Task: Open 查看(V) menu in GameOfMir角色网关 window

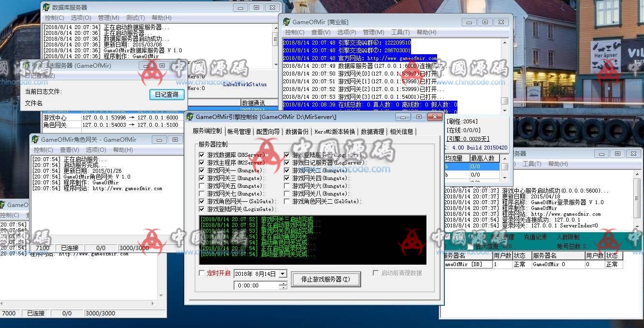Action: click(x=70, y=150)
